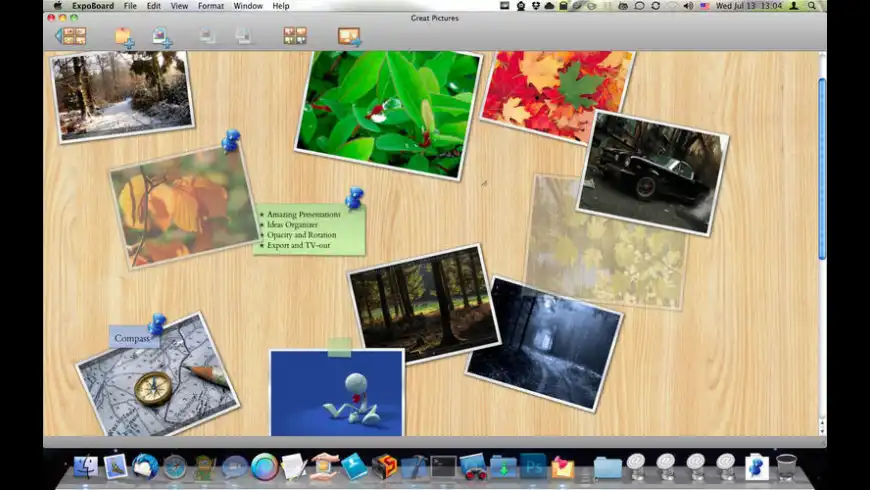
Task: Add a new sticky note
Action: tap(124, 37)
